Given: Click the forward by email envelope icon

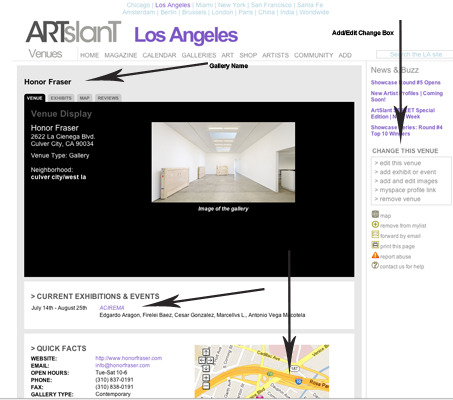Looking at the screenshot, I should tap(375, 235).
